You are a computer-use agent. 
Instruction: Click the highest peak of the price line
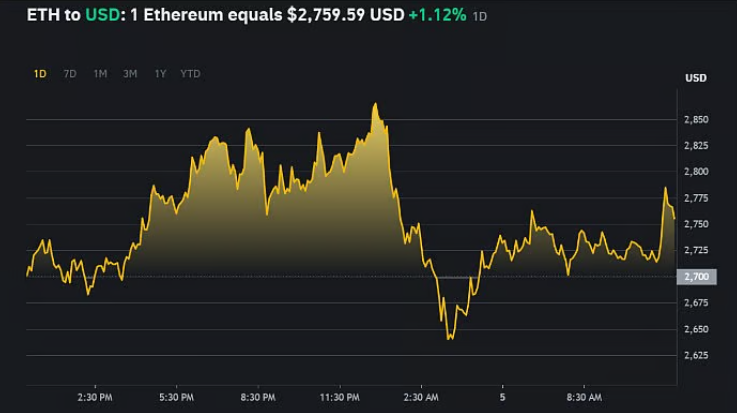pyautogui.click(x=375, y=103)
